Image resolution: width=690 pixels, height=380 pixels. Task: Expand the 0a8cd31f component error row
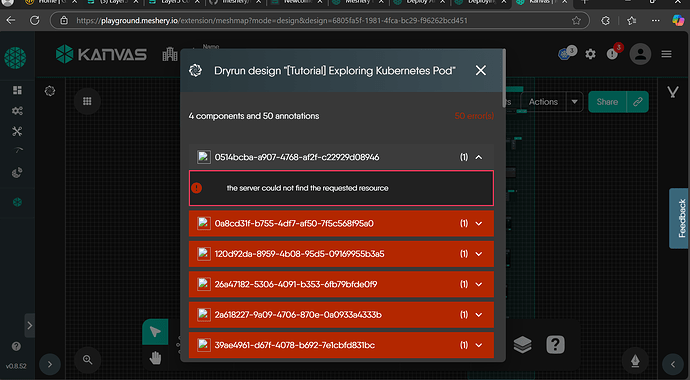[x=341, y=223]
